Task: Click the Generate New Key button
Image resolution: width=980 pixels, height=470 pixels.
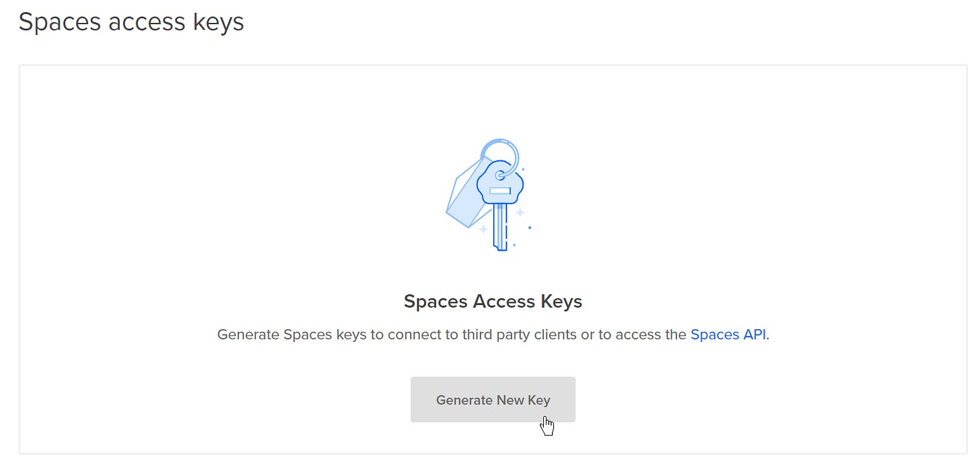Action: (493, 399)
